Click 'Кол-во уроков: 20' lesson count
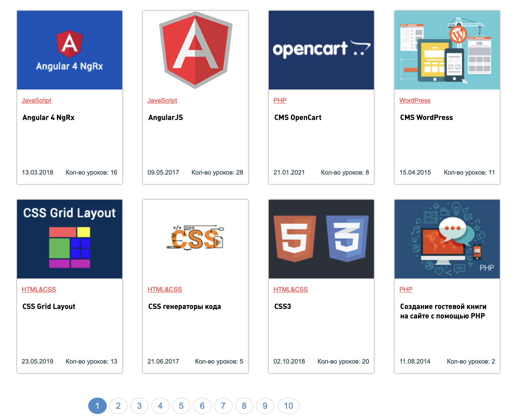The width and height of the screenshot is (515, 420). coord(343,361)
